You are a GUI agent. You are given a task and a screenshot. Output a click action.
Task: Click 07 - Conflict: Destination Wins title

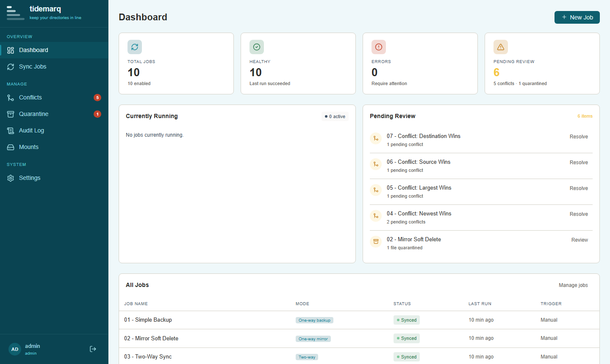(x=424, y=136)
